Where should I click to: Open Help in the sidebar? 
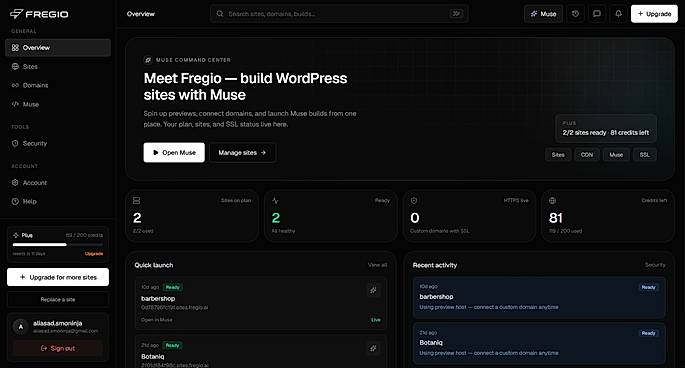coord(58,201)
